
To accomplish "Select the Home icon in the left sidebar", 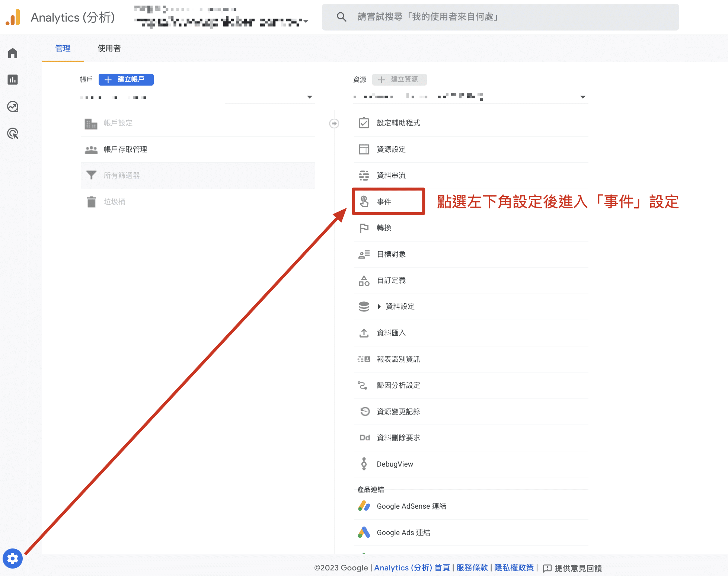I will (13, 53).
